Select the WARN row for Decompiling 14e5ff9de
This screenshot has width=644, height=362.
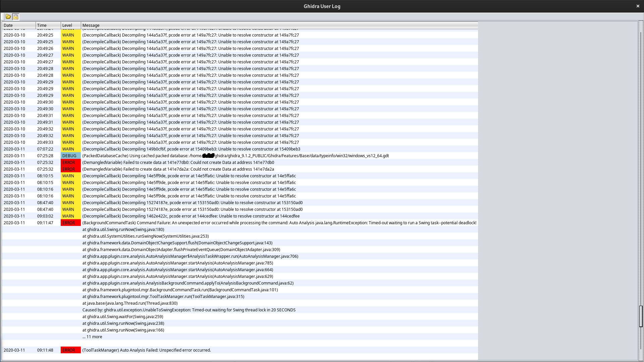pyautogui.click(x=189, y=176)
